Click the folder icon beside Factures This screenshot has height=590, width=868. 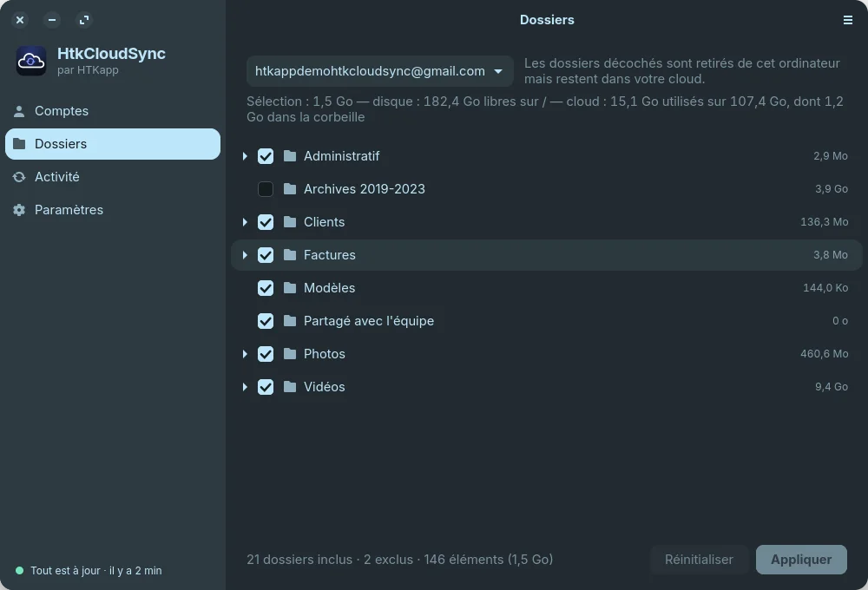(290, 255)
